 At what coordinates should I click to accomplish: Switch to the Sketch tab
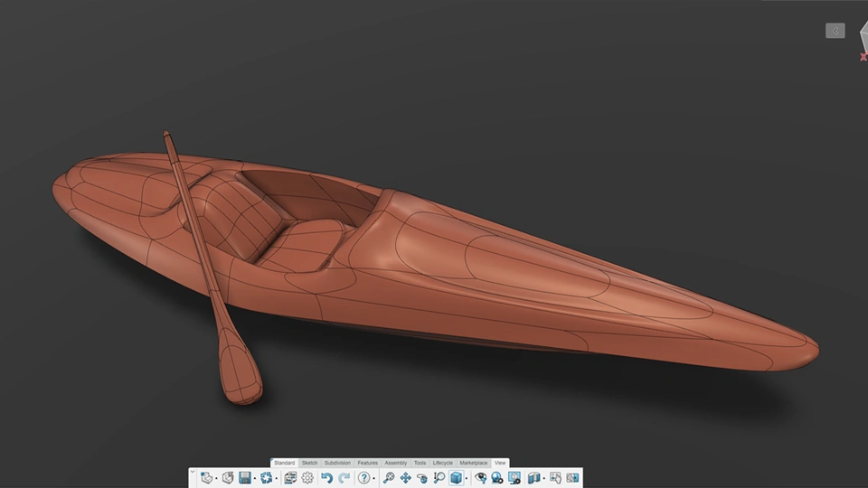click(x=309, y=463)
